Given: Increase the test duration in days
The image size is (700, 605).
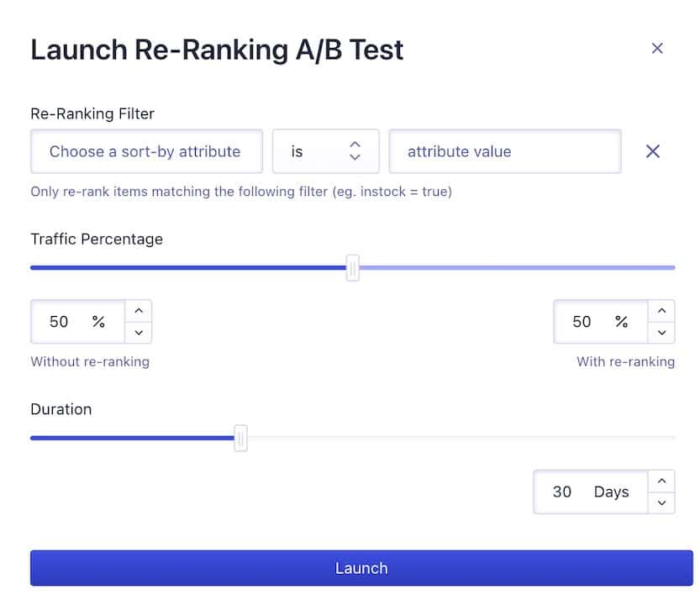Looking at the screenshot, I should click(662, 481).
